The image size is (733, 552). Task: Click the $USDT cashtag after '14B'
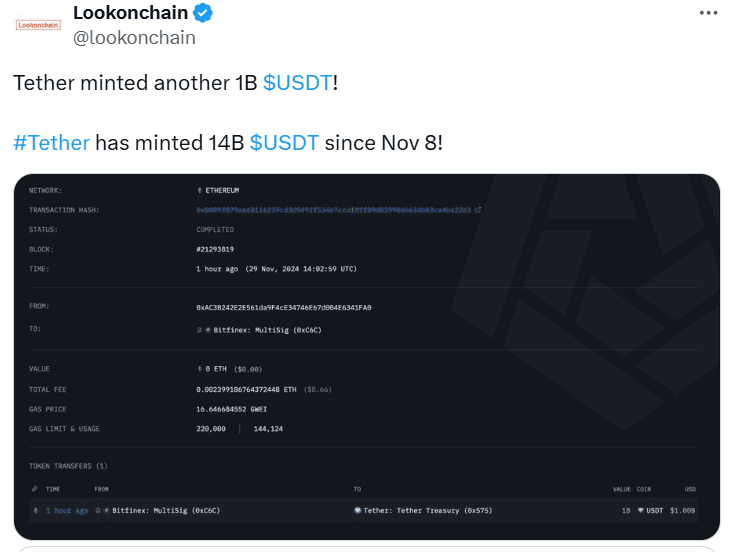point(284,142)
